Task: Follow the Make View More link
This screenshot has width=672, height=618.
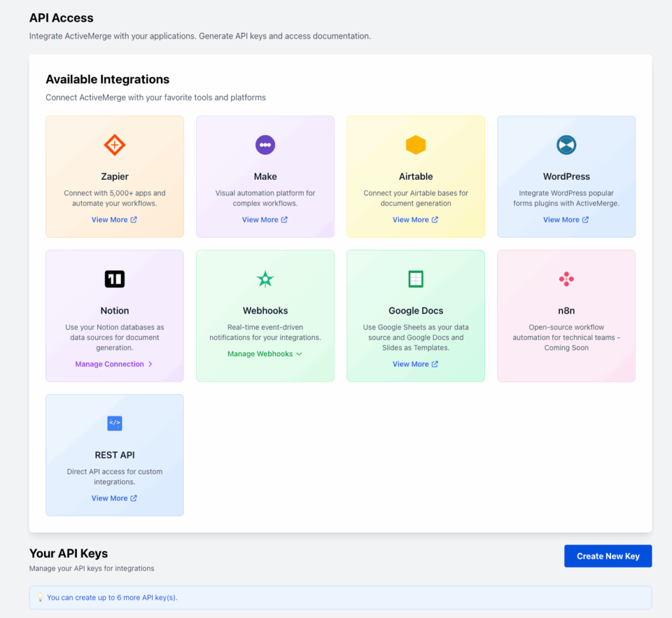Action: coord(265,220)
